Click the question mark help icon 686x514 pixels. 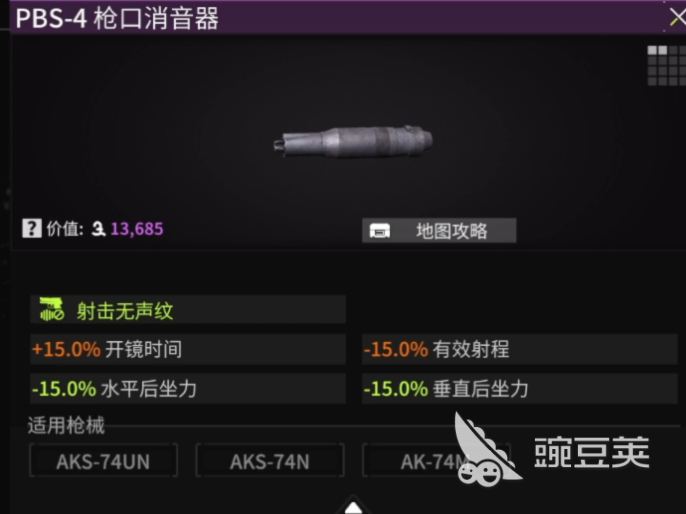(32, 228)
